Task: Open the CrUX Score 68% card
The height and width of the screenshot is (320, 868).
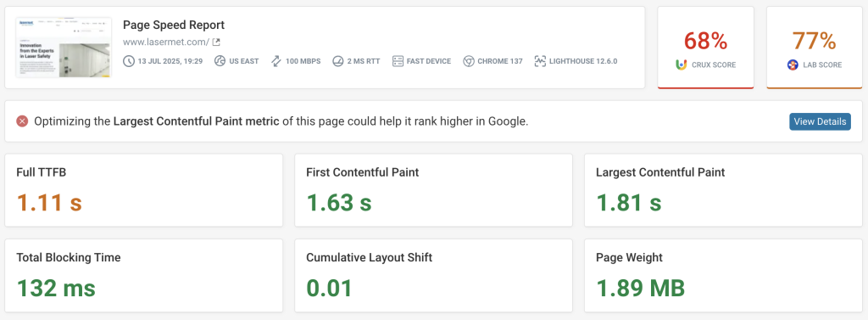Action: 706,48
